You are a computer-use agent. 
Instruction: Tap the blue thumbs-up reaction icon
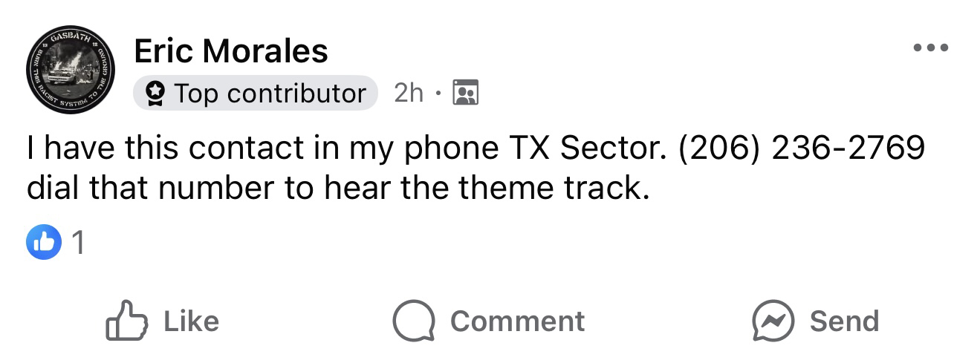coord(44,243)
